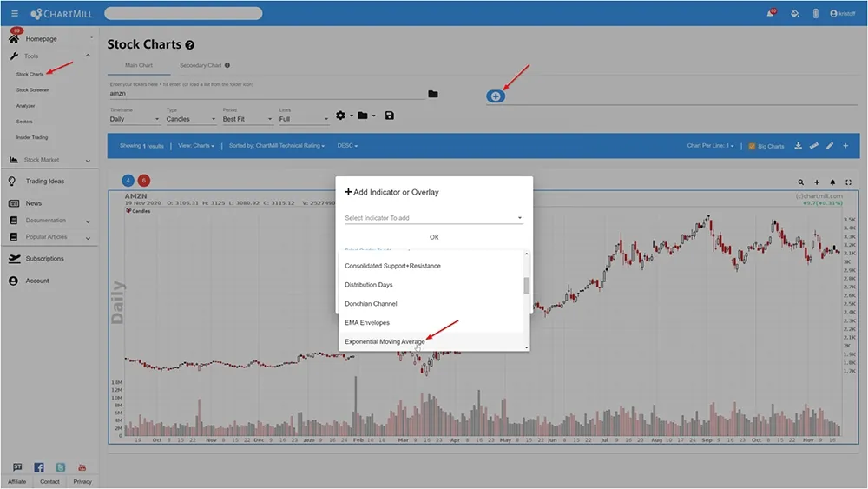The width and height of the screenshot is (868, 489).
Task: Open Subscriptions in the sidebar
Action: tap(44, 259)
